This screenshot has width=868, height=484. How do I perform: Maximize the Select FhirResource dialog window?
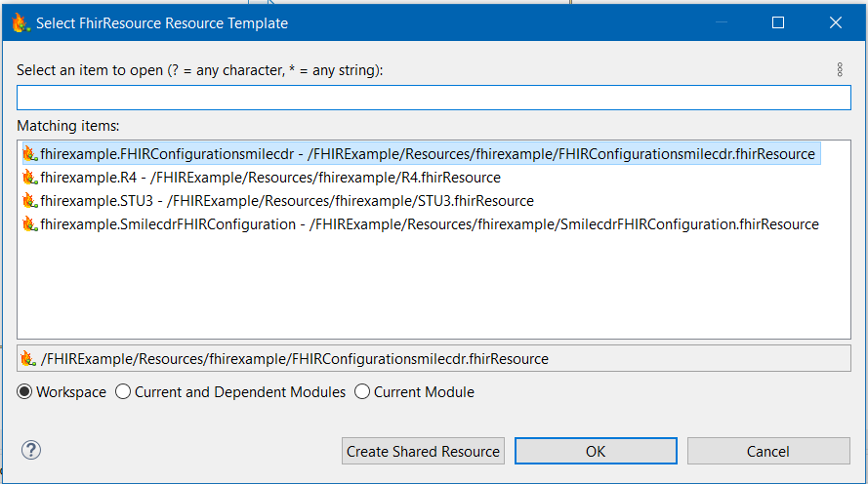tap(778, 22)
